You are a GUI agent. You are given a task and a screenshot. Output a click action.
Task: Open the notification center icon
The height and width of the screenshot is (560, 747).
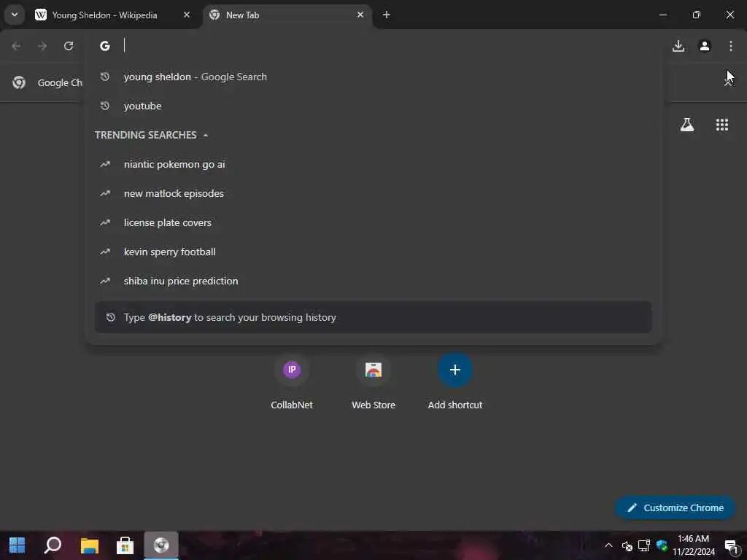[x=731, y=545]
